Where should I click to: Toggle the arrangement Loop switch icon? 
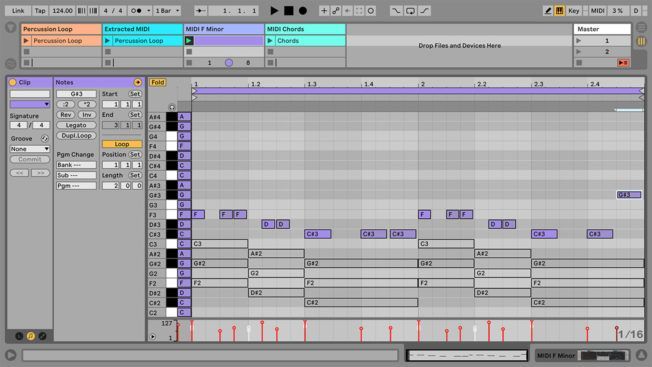pyautogui.click(x=410, y=11)
